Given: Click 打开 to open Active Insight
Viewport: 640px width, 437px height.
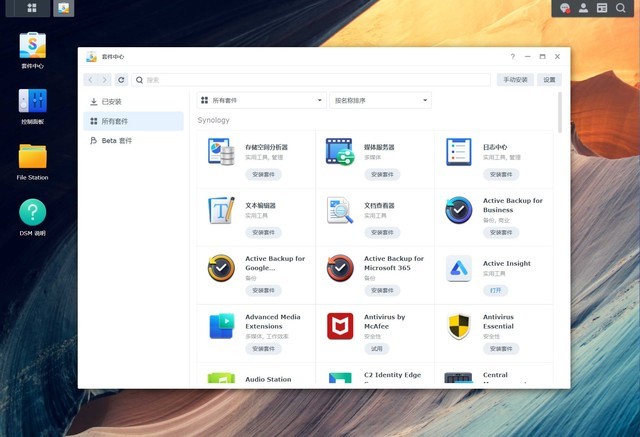Looking at the screenshot, I should pos(496,291).
